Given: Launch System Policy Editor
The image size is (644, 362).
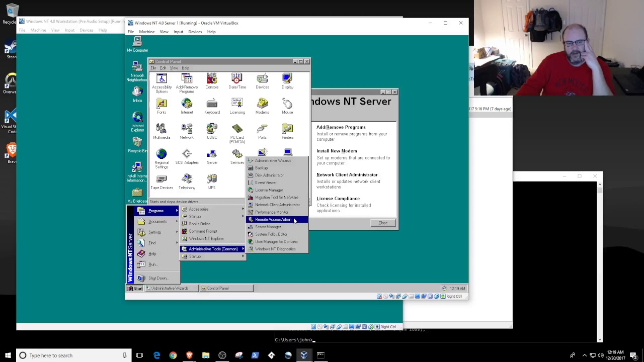Looking at the screenshot, I should pos(276,234).
